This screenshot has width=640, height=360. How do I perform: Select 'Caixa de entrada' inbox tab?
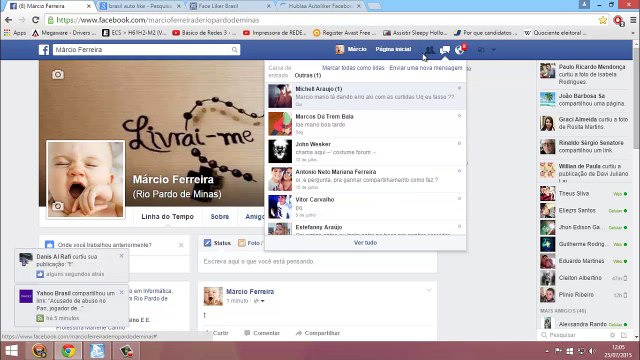280,71
